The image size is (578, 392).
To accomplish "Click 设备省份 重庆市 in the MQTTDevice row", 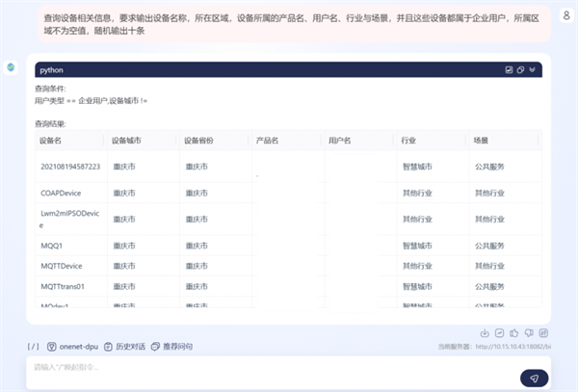I will pyautogui.click(x=197, y=266).
